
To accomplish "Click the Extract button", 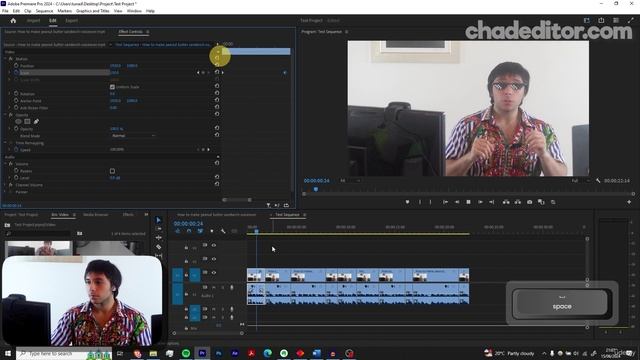I will (518, 202).
